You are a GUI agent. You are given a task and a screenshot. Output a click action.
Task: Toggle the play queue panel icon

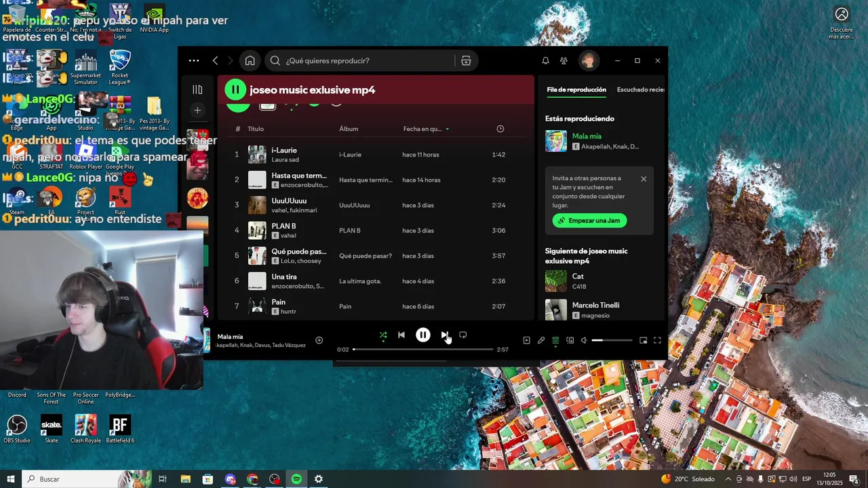coord(555,340)
